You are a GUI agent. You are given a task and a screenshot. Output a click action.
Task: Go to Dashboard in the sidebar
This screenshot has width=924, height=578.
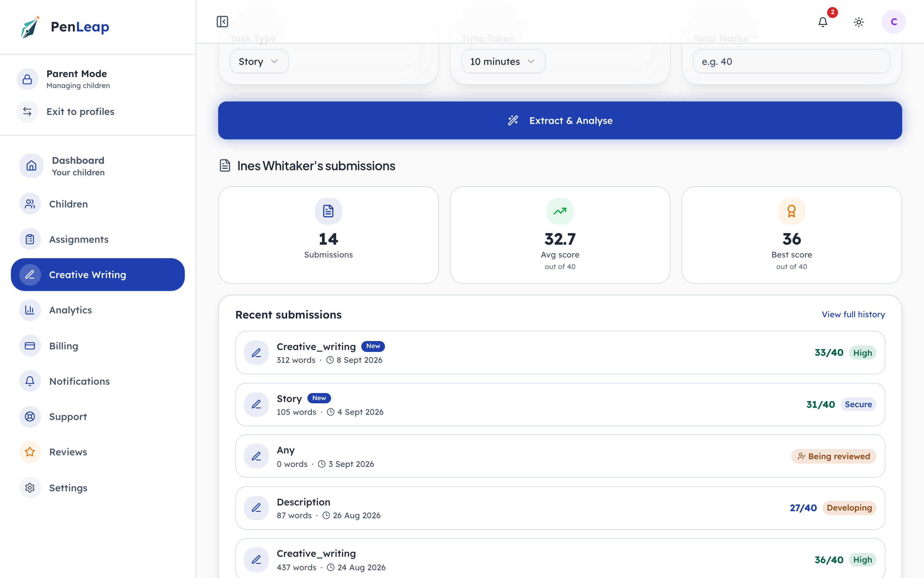[x=98, y=166]
